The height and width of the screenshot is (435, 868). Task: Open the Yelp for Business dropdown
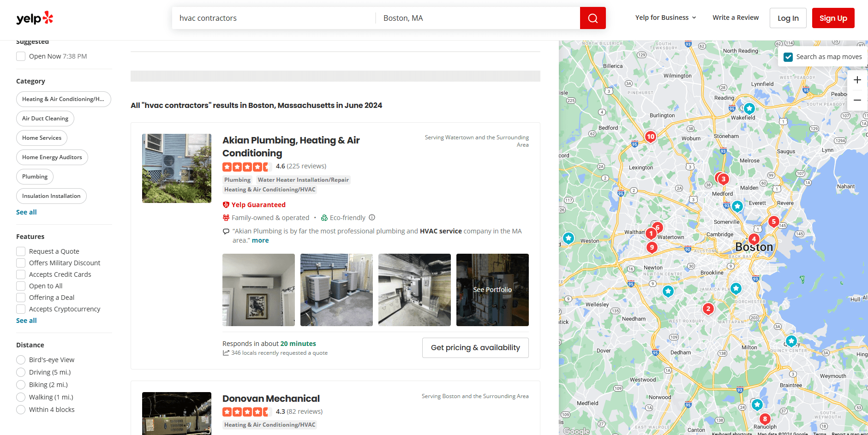pos(665,18)
